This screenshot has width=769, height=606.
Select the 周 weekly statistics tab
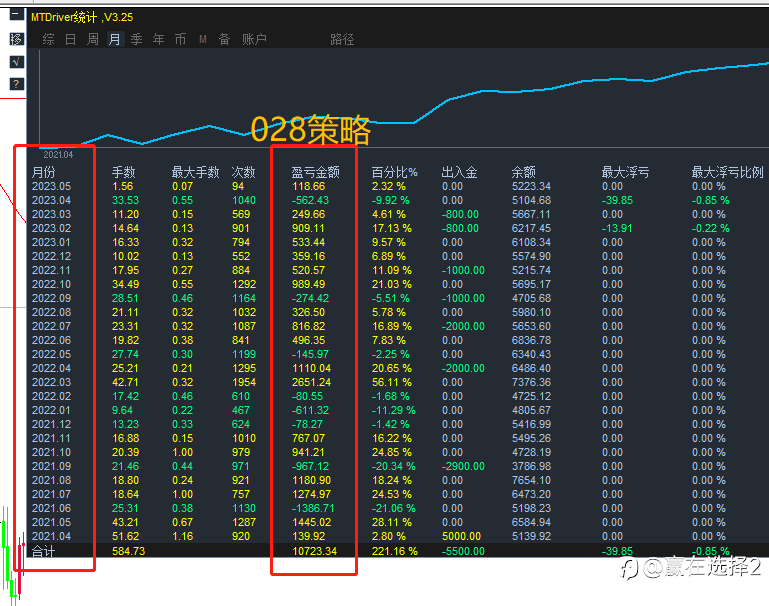point(92,39)
